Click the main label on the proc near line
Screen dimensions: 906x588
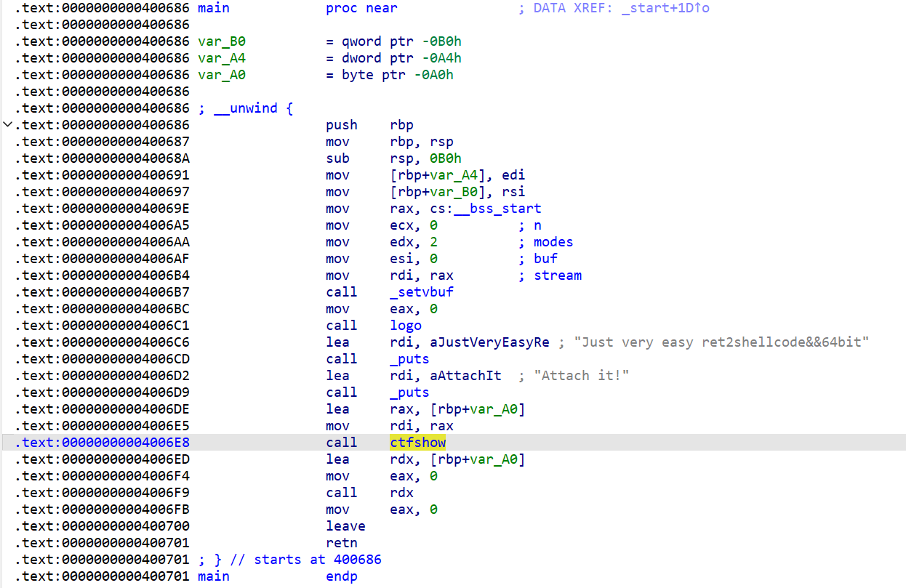213,8
